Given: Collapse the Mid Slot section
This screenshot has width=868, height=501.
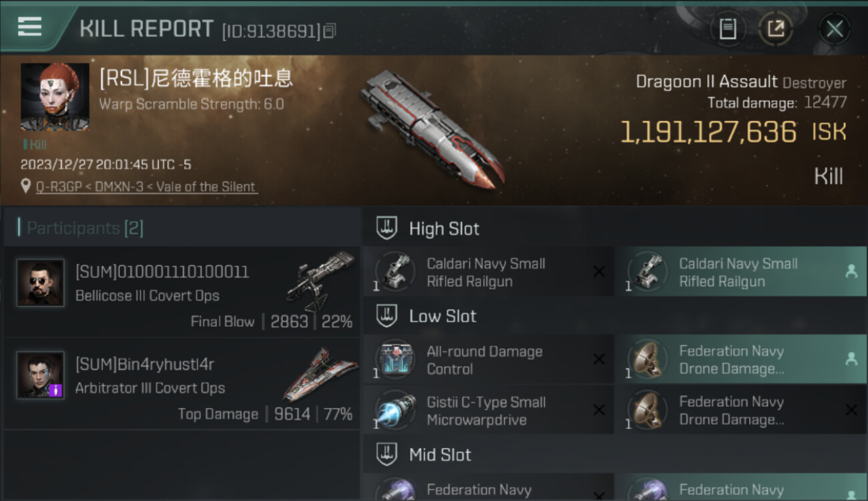Looking at the screenshot, I should (614, 455).
